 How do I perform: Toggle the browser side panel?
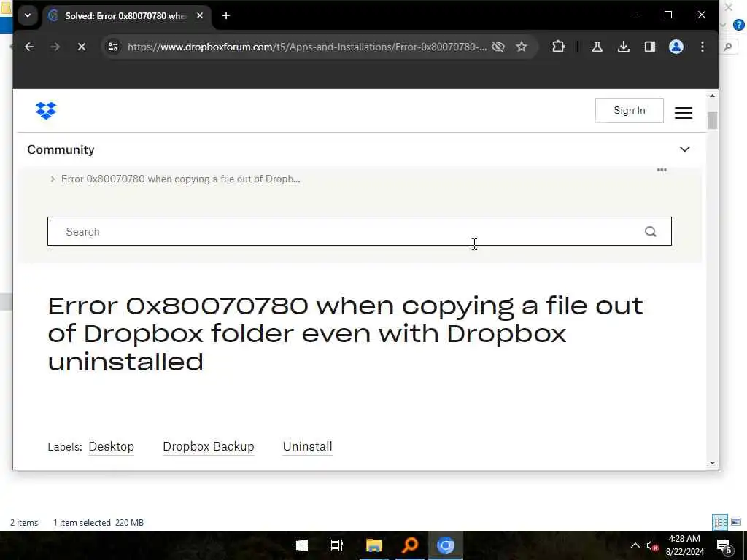[650, 47]
